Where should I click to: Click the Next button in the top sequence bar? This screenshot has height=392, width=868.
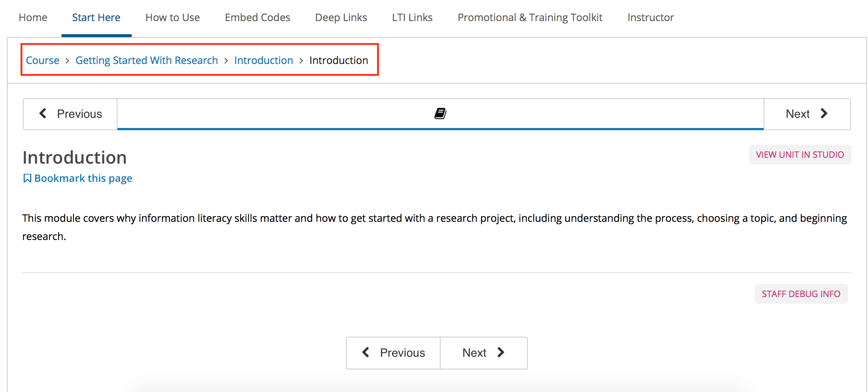807,114
